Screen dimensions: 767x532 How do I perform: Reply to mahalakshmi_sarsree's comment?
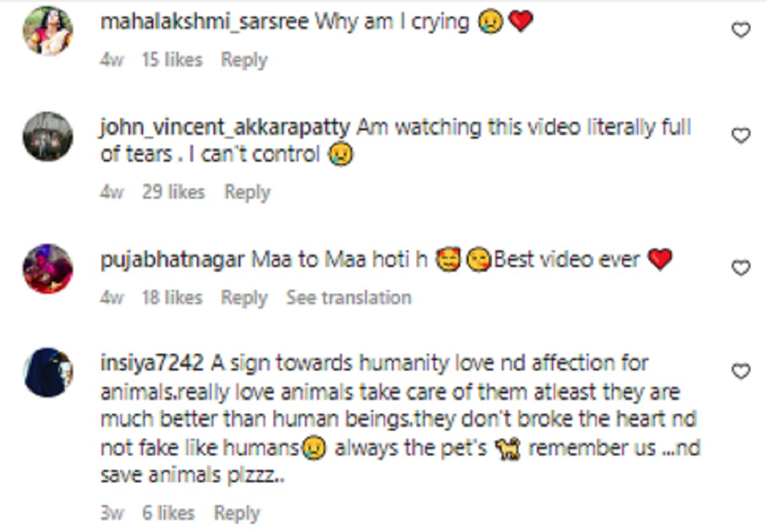tap(244, 60)
